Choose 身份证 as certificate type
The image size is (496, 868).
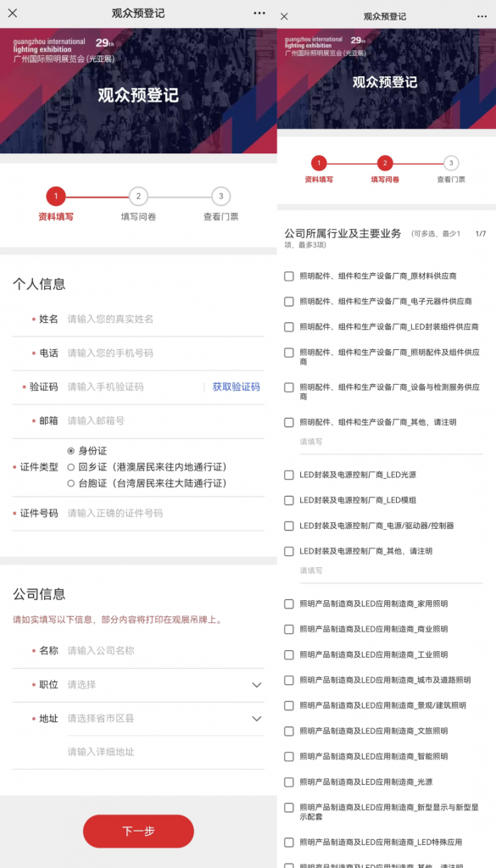[71, 451]
